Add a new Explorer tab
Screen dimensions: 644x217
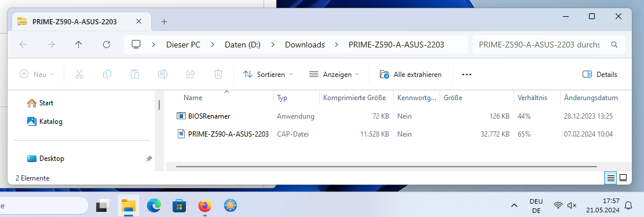click(164, 22)
